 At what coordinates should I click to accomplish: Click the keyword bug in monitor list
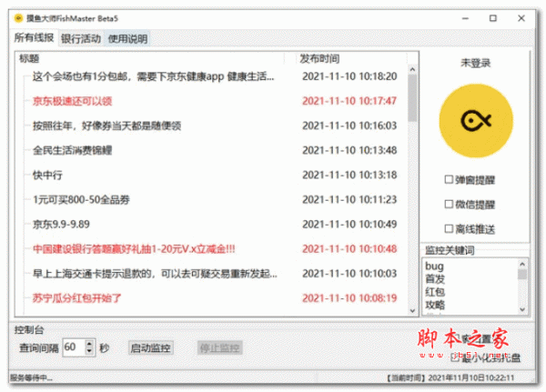434,266
